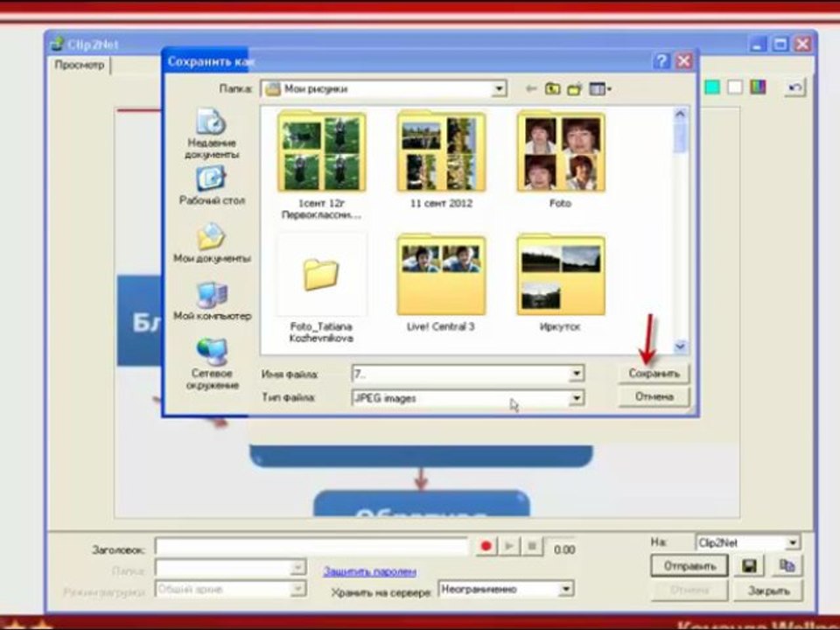840x630 pixels.
Task: Expand the Режим загрузки dropdown
Action: click(x=297, y=589)
